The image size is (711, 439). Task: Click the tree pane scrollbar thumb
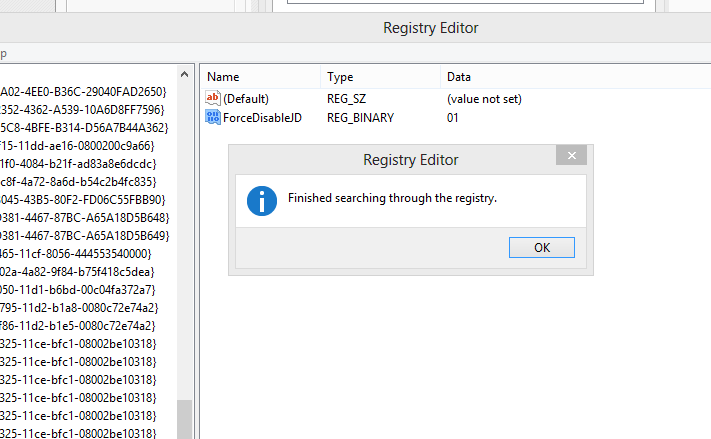184,419
